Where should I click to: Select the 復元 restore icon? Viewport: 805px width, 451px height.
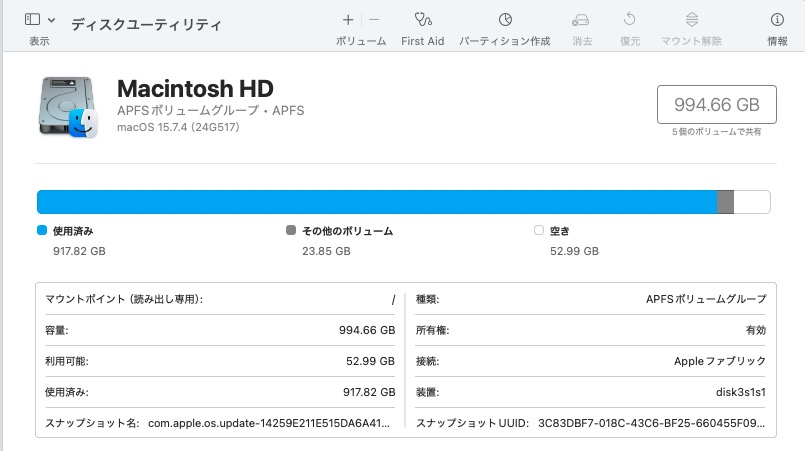(x=630, y=19)
